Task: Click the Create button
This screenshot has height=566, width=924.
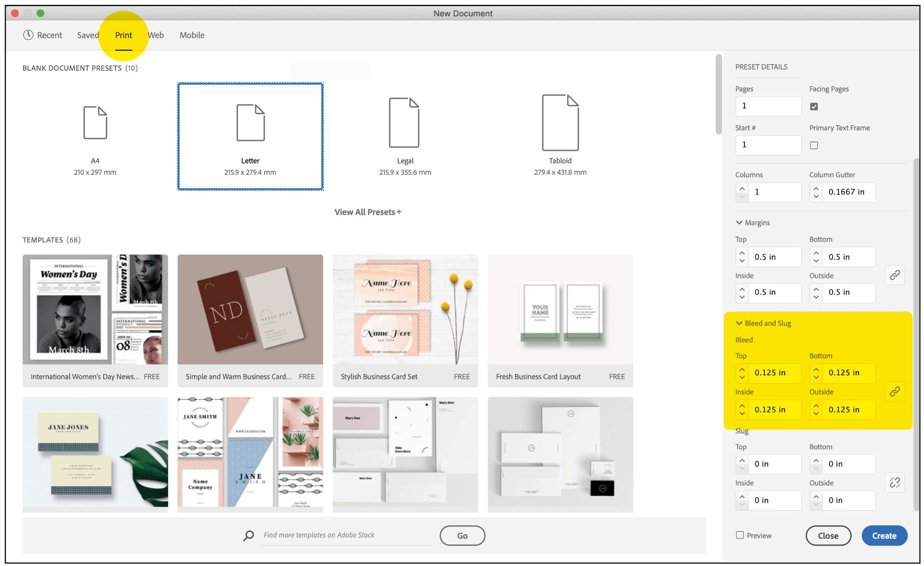Action: coord(884,536)
